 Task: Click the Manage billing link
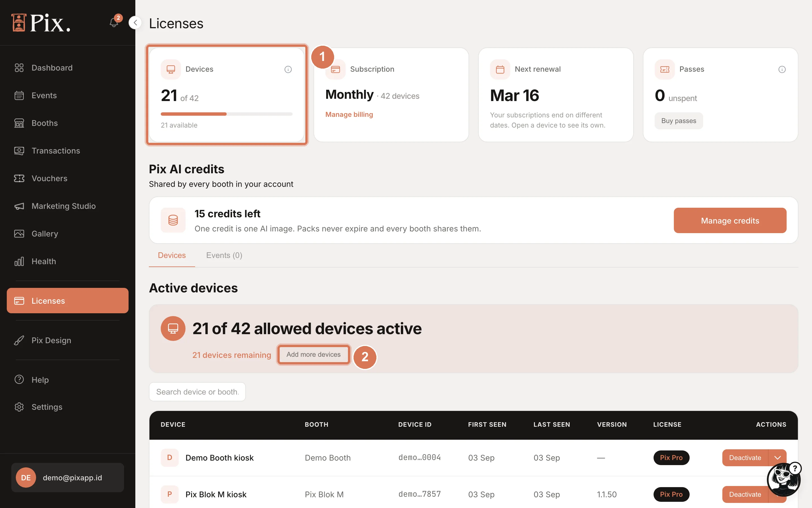point(349,115)
